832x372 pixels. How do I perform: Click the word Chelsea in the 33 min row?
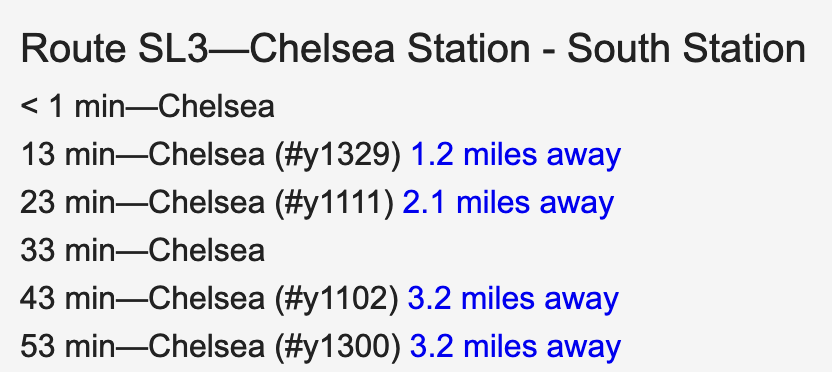(x=206, y=250)
